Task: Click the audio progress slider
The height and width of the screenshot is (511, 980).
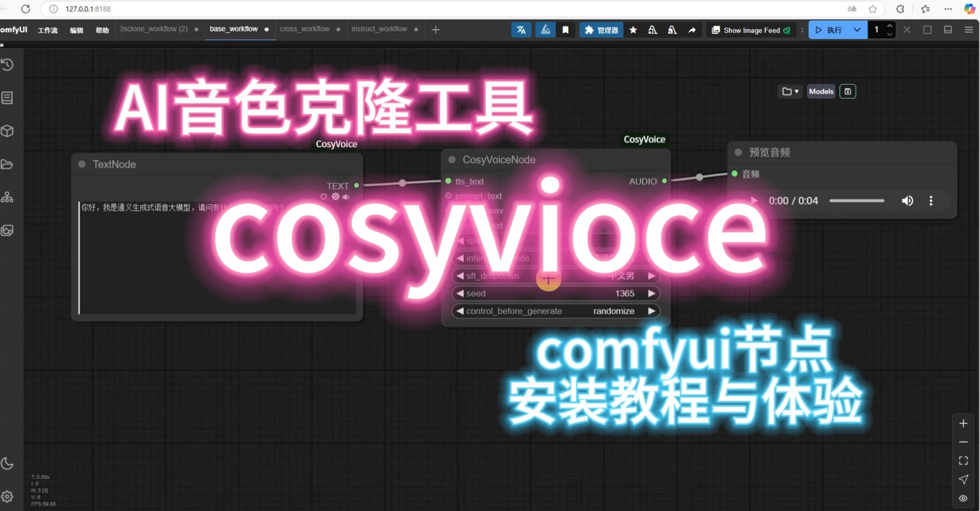Action: [857, 201]
